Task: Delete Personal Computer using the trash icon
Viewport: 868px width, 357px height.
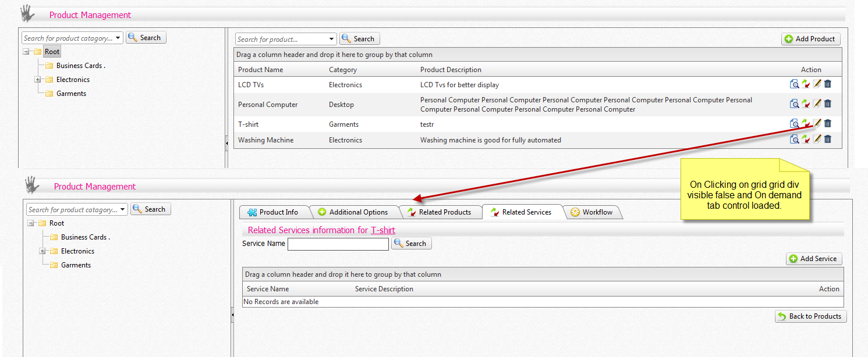Action: pos(828,104)
